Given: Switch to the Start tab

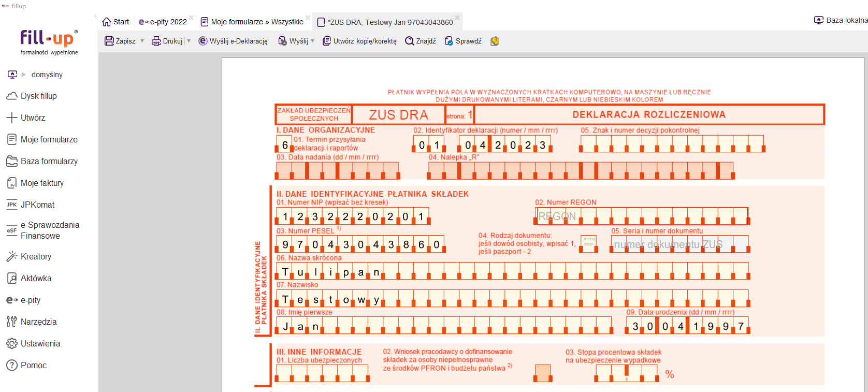Looking at the screenshot, I should tap(115, 22).
